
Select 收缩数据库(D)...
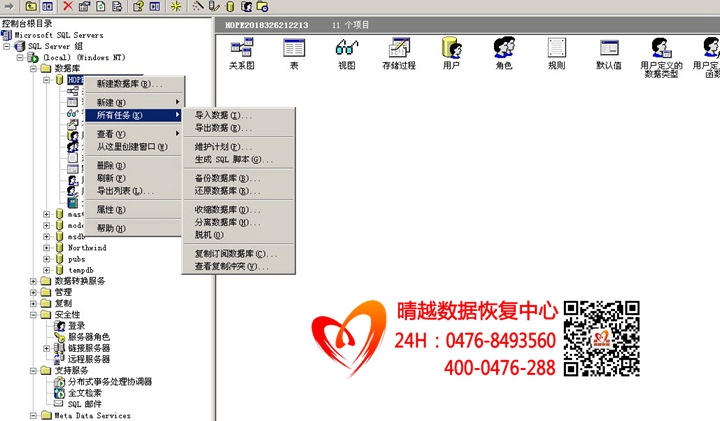point(238,210)
